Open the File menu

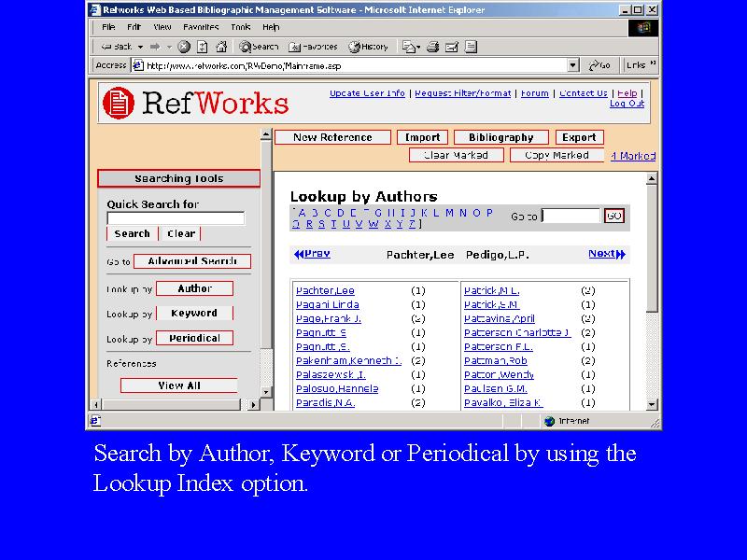point(108,27)
